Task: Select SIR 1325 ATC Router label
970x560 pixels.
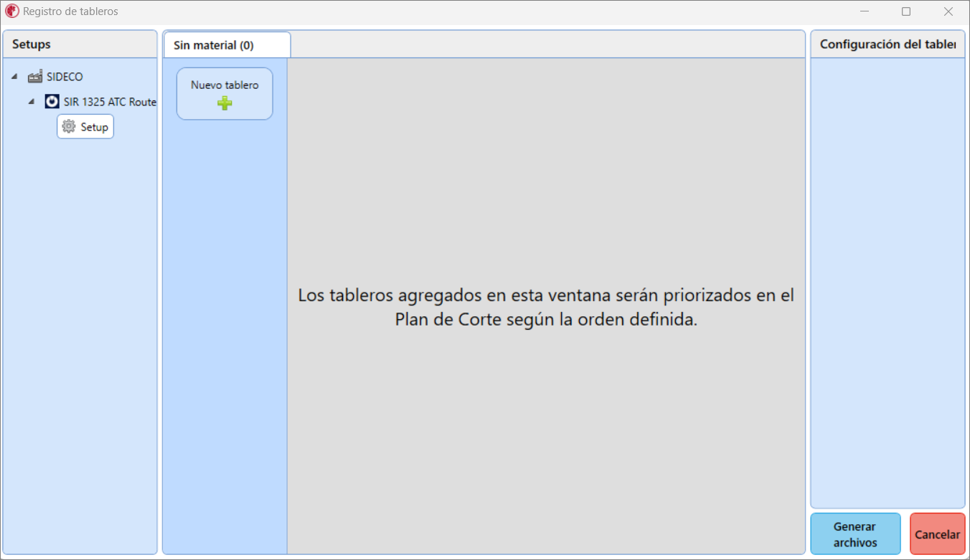Action: tap(109, 102)
